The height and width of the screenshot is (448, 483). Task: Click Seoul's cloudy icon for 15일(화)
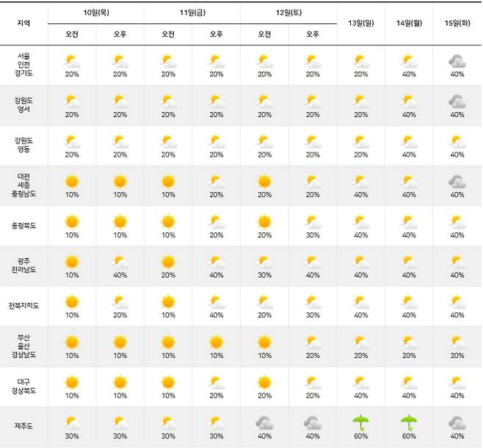point(457,62)
